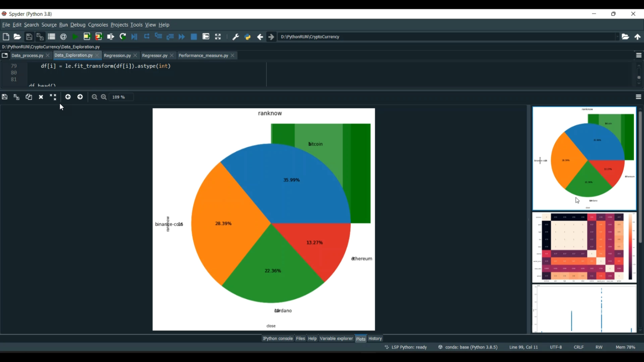This screenshot has width=644, height=362.
Task: Start debugging the file
Action: [134, 37]
